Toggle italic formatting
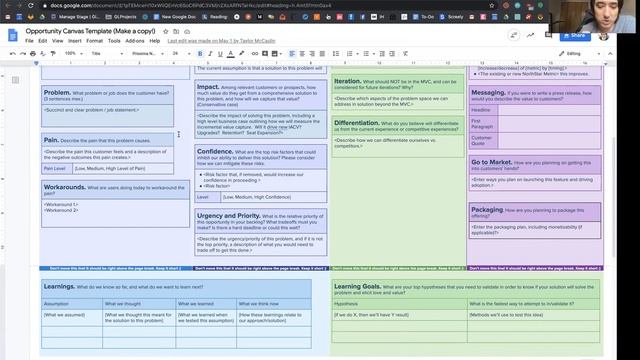The image size is (640, 360). pos(210,53)
